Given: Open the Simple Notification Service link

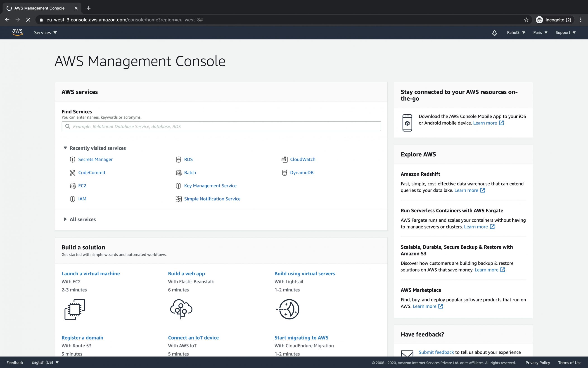Looking at the screenshot, I should click(x=212, y=199).
